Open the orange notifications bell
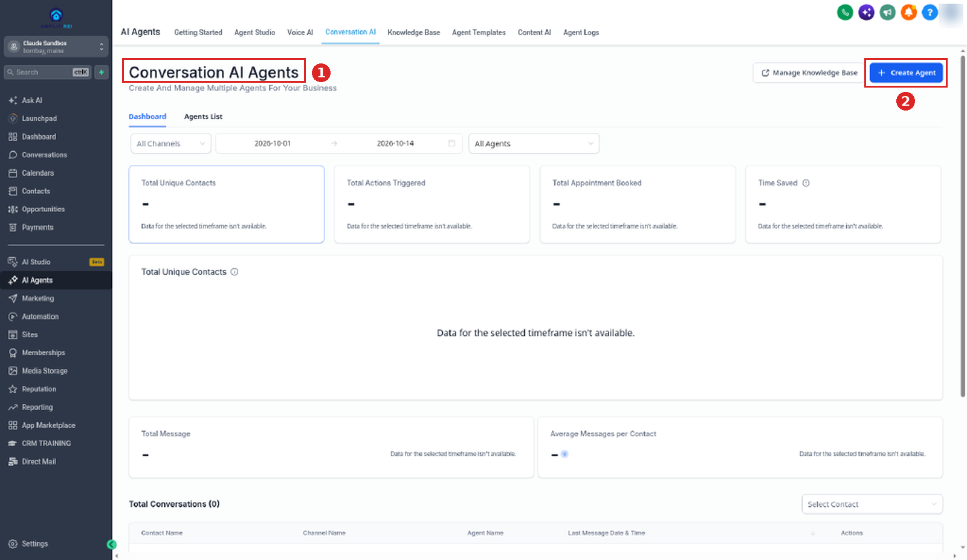Screen dimensions: 967x560 coord(908,12)
